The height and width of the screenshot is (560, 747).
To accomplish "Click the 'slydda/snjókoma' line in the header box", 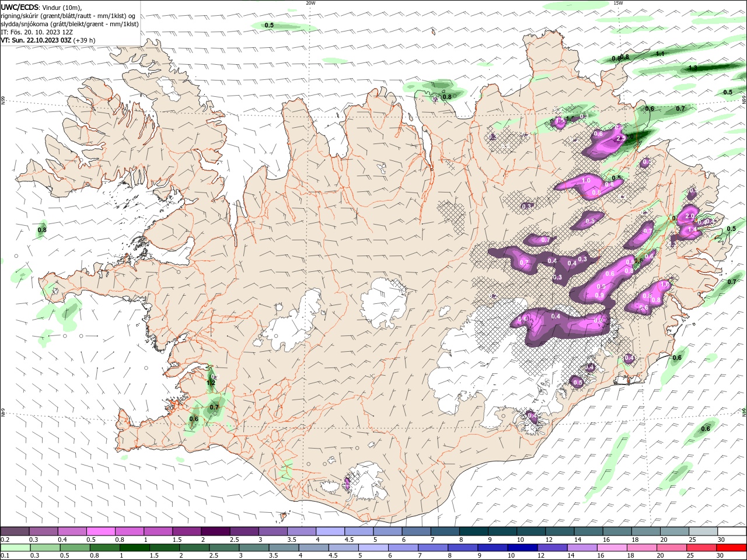I will (70, 24).
